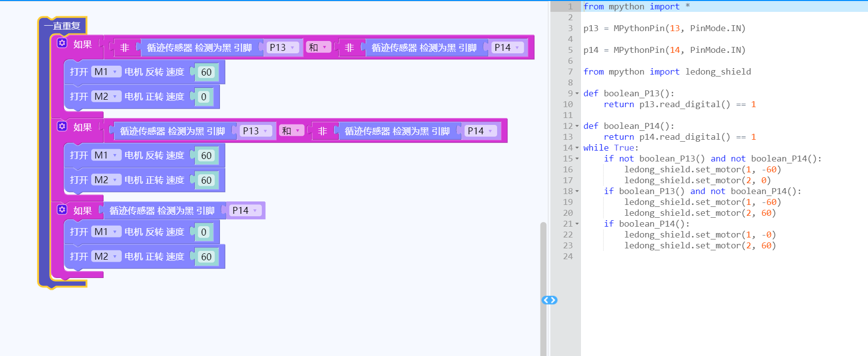This screenshot has width=868, height=356.
Task: Click gear icon on third 如果 block
Action: 62,210
